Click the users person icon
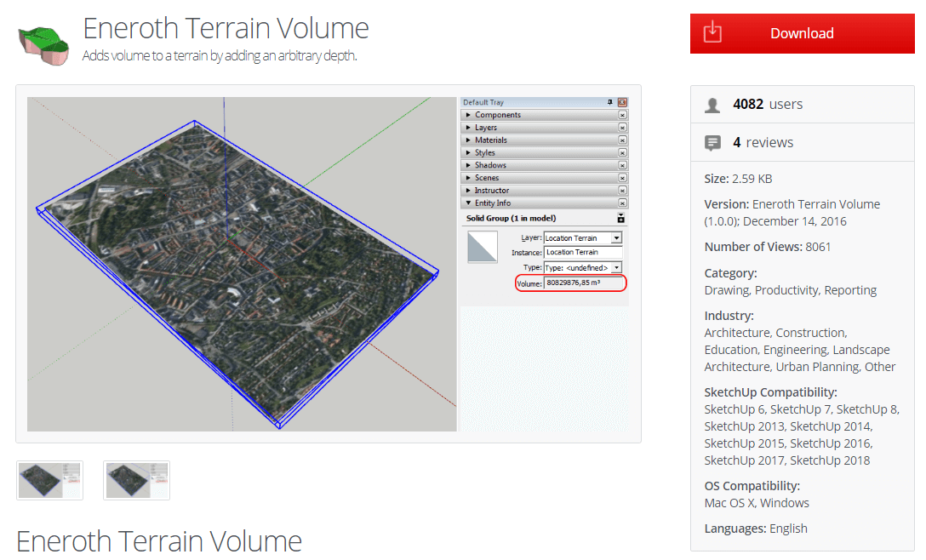This screenshot has width=926, height=560. (x=712, y=105)
